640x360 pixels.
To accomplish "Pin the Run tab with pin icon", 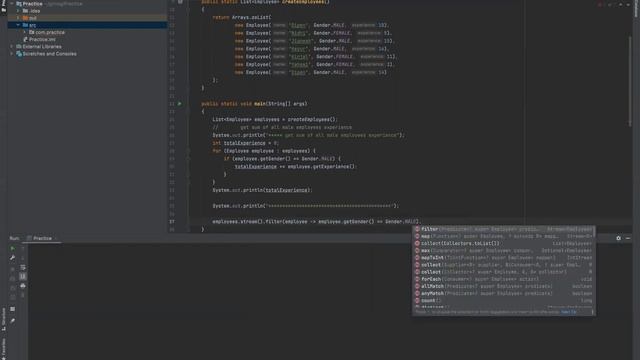I will click(13, 321).
